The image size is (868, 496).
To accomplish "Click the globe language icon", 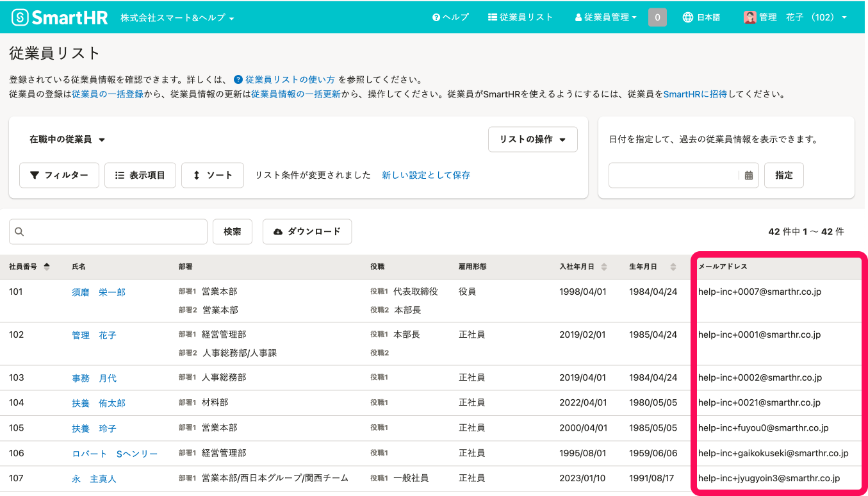I will (x=688, y=17).
